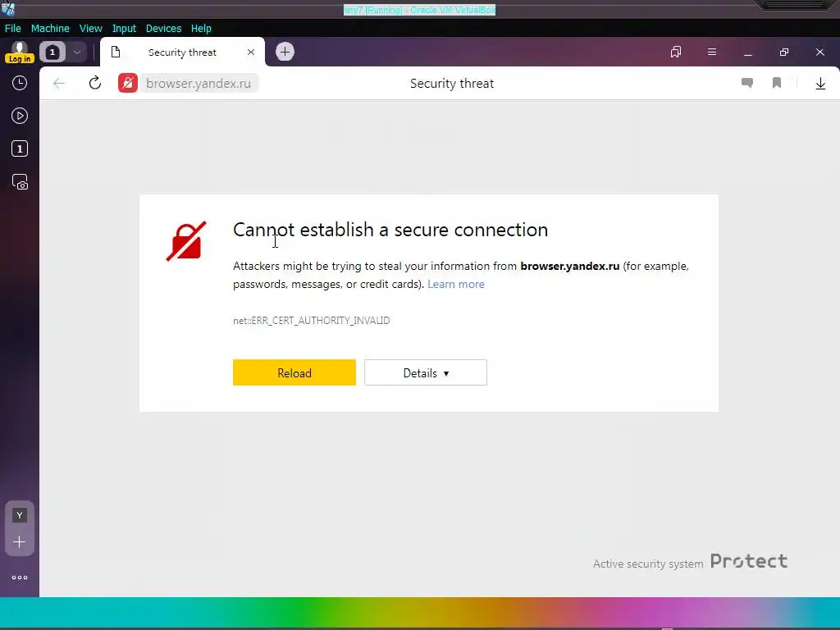Click the large crossed-out lock warning icon
The image size is (840, 630).
click(x=186, y=241)
